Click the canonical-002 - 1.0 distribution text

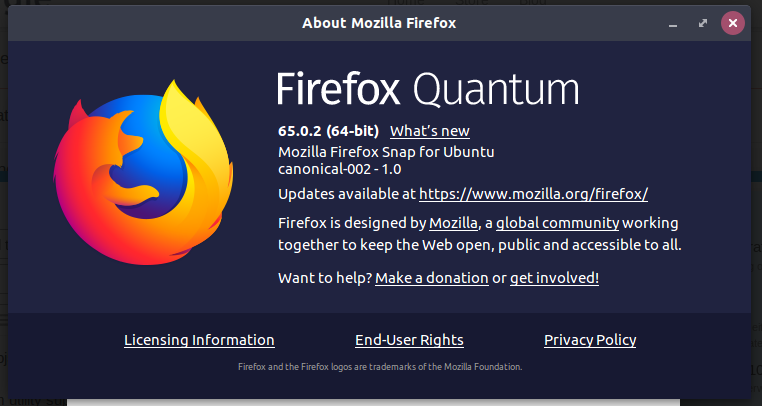(340, 169)
